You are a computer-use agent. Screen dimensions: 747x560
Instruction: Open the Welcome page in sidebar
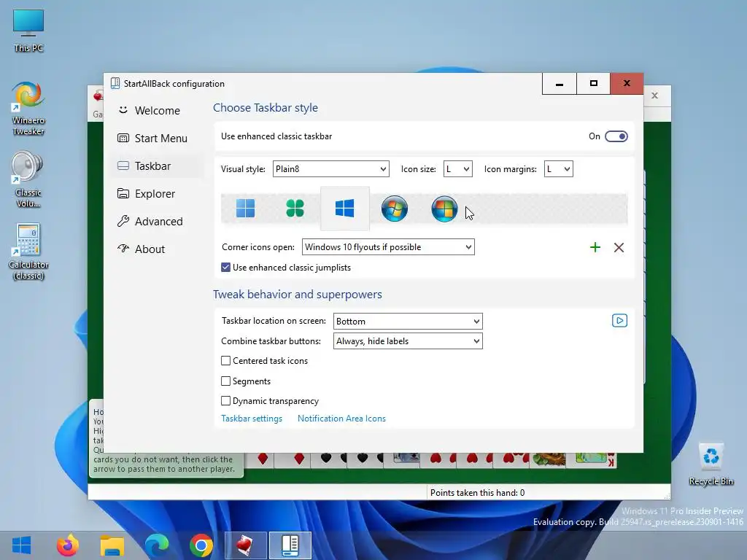(157, 111)
